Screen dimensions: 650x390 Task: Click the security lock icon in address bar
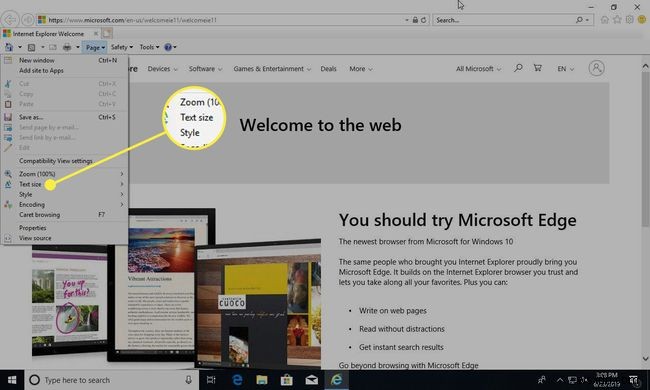415,20
